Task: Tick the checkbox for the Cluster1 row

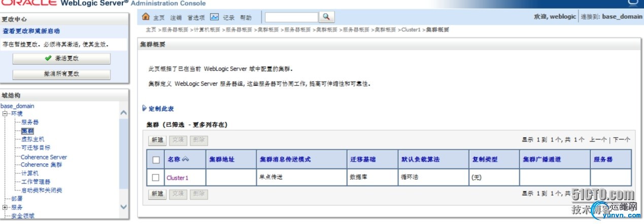Action: coord(156,177)
